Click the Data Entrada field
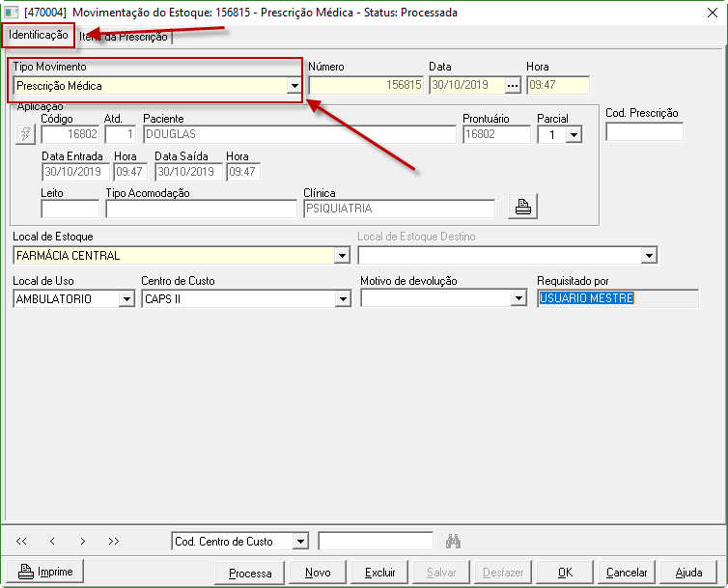 75,172
